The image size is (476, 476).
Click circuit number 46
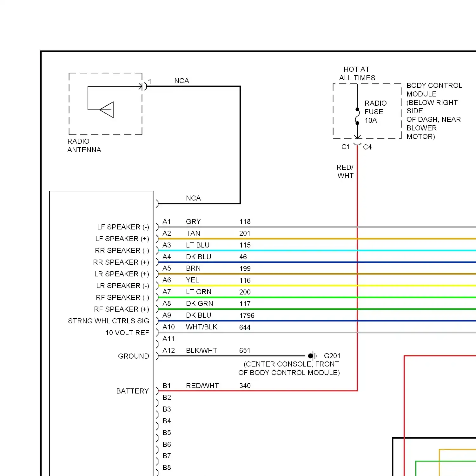pos(243,257)
